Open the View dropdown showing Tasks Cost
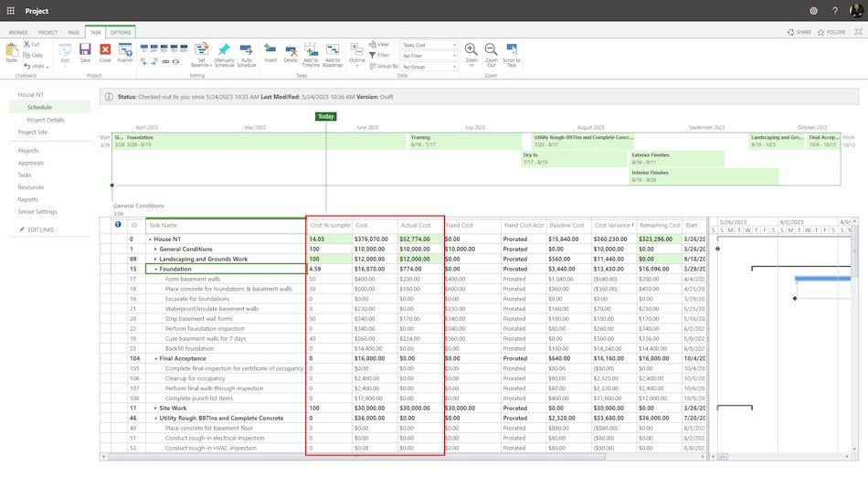 429,45
